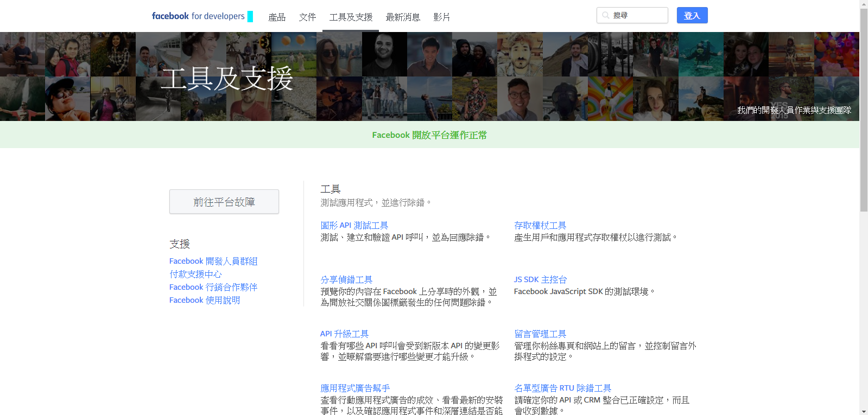Click the 留言管理工具 link
868x415 pixels.
[540, 334]
